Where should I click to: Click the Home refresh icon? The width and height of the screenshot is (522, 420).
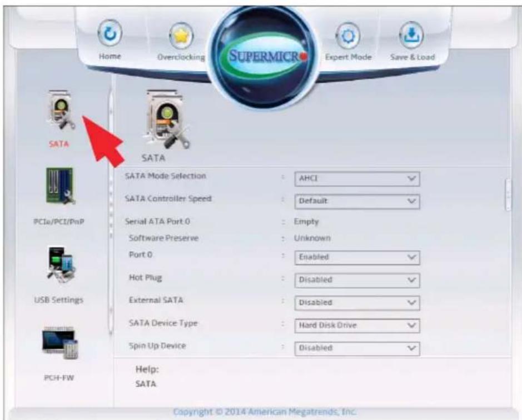(x=110, y=34)
